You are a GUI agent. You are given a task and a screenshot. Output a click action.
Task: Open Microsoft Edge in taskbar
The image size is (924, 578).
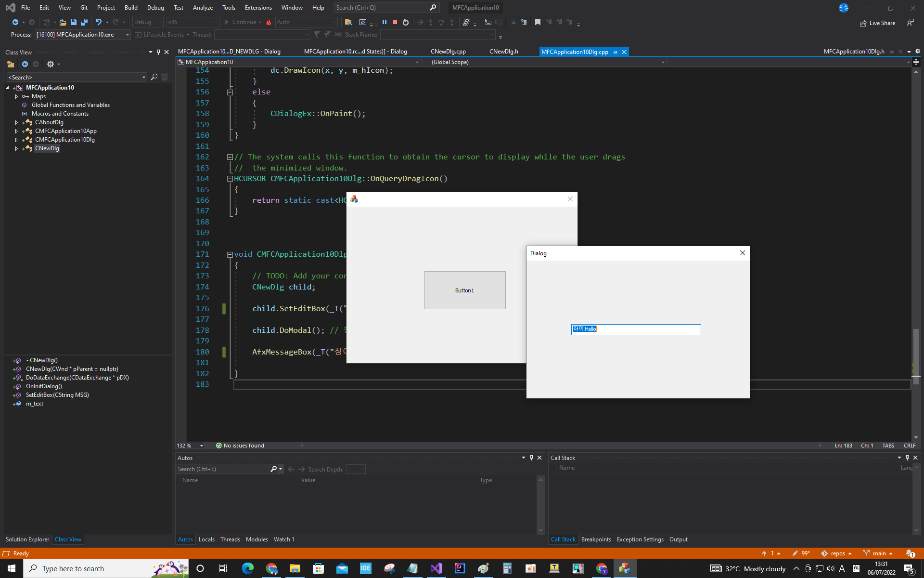(248, 568)
